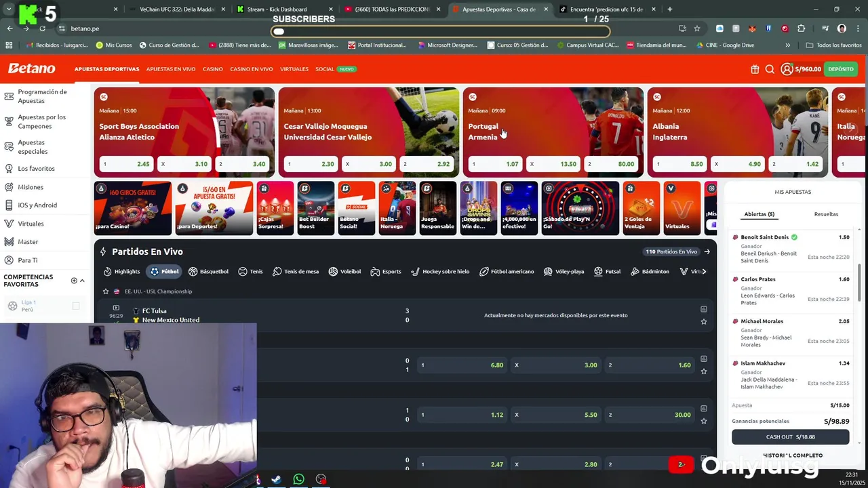Image resolution: width=868 pixels, height=488 pixels.
Task: Open Apuestas Deportivas menu
Action: [x=106, y=69]
